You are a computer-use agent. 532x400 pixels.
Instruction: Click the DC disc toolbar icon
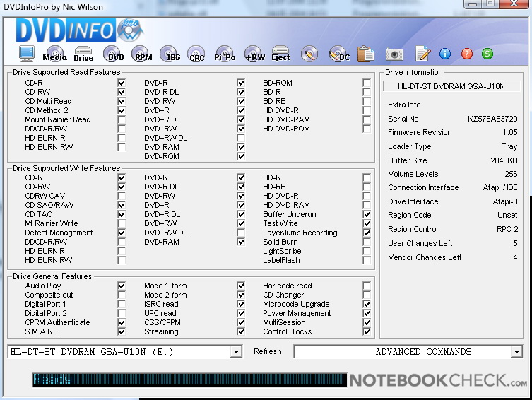(x=339, y=54)
